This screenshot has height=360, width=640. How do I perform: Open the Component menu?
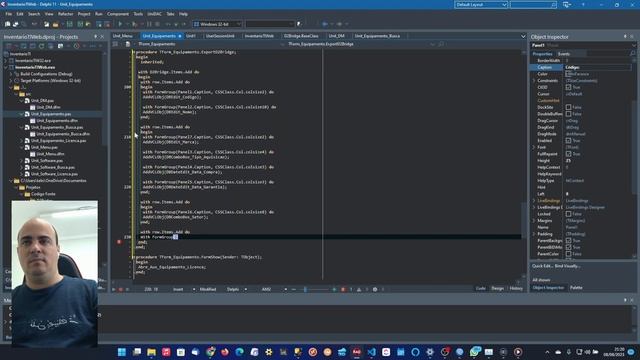pos(118,14)
